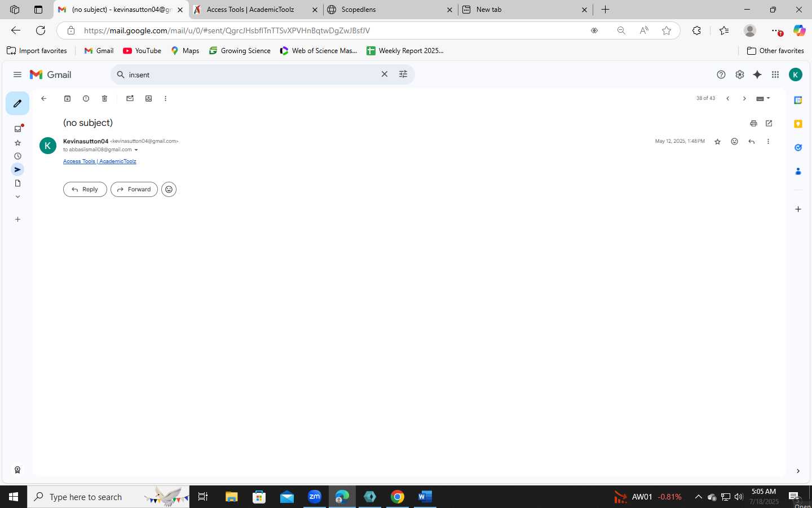Clear the in:sent search
The width and height of the screenshot is (812, 508).
pyautogui.click(x=385, y=74)
